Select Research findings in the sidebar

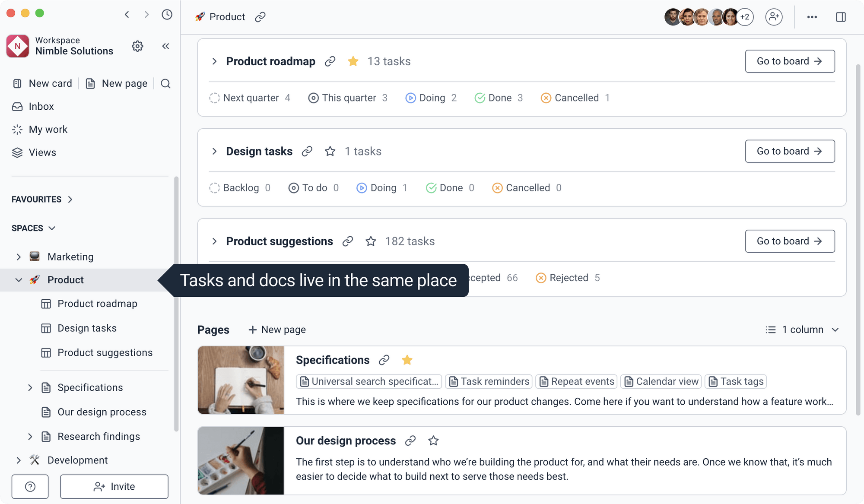coord(98,436)
